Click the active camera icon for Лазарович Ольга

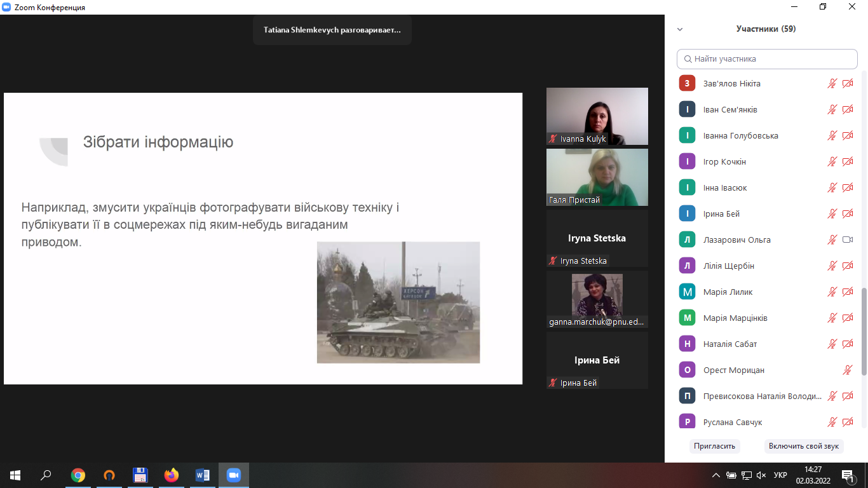coord(847,240)
